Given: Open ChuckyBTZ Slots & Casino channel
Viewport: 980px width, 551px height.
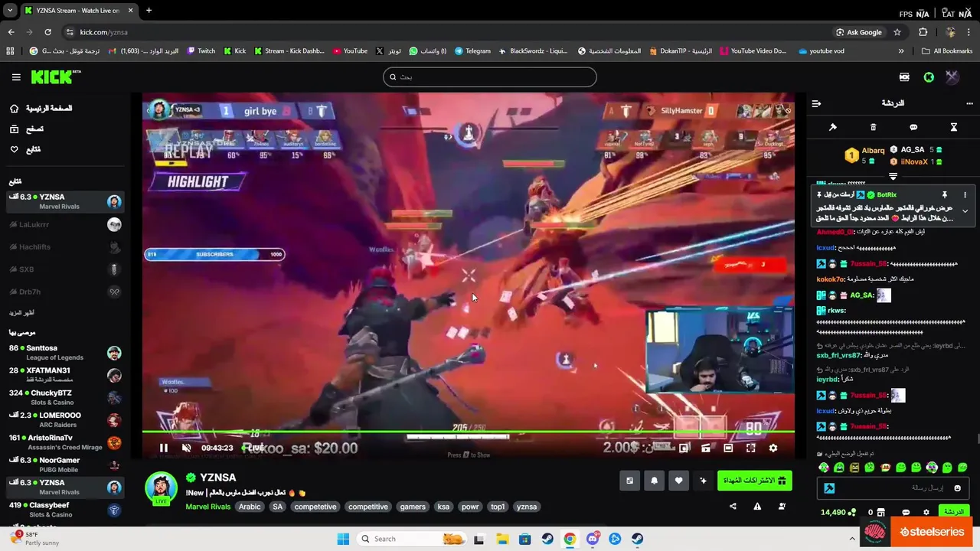Looking at the screenshot, I should [64, 397].
